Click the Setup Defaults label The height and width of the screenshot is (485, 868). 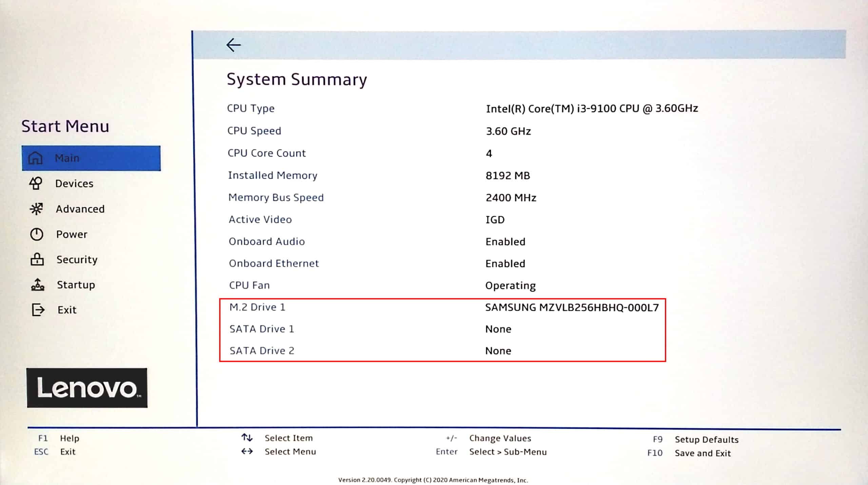[x=707, y=440]
